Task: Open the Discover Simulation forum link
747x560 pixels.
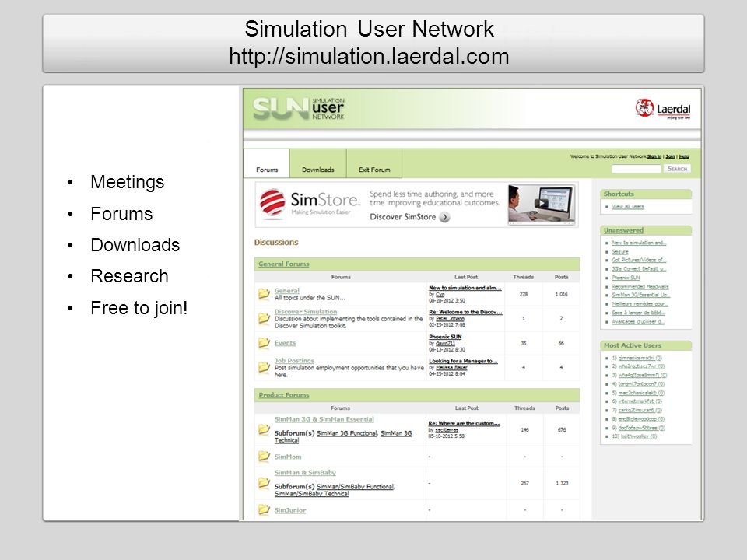Action: click(x=306, y=311)
